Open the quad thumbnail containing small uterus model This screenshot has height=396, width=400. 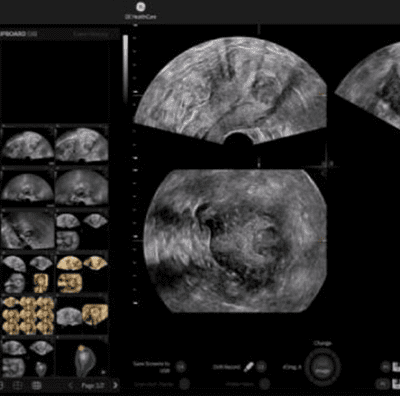pyautogui.click(x=28, y=359)
